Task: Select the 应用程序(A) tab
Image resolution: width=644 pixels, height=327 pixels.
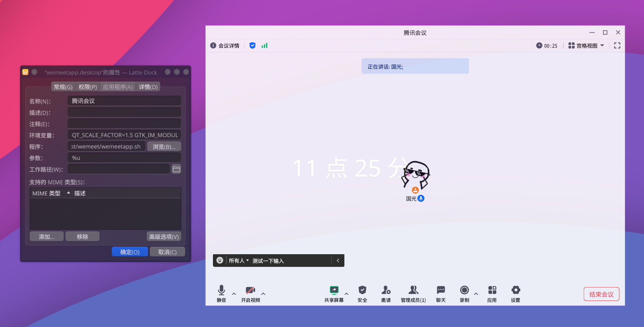Action: point(118,87)
